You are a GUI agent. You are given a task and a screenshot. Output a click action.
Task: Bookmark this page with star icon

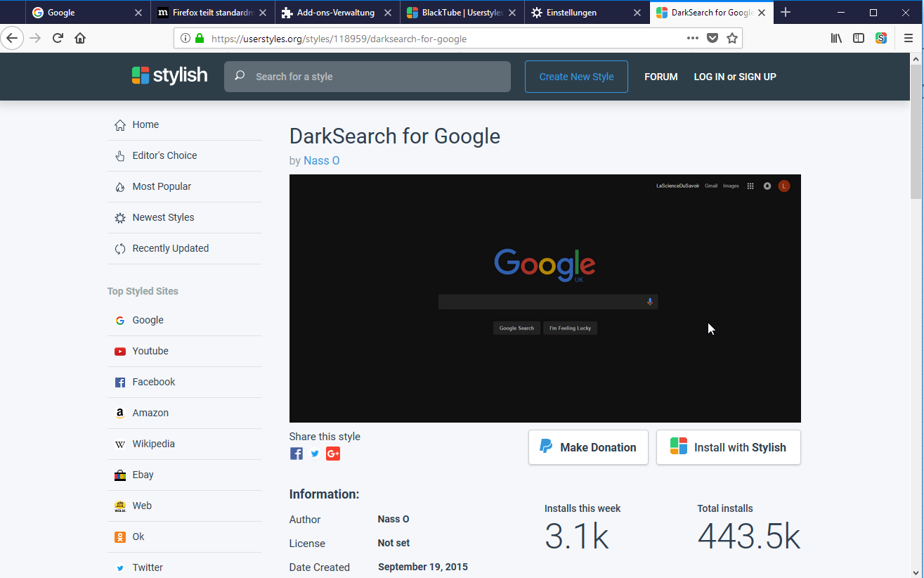(x=732, y=39)
